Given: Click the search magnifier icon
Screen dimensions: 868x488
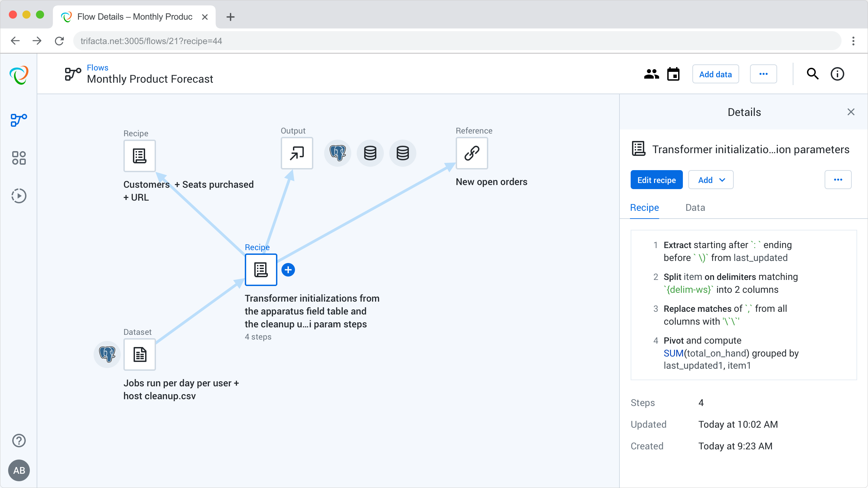Looking at the screenshot, I should click(x=812, y=74).
